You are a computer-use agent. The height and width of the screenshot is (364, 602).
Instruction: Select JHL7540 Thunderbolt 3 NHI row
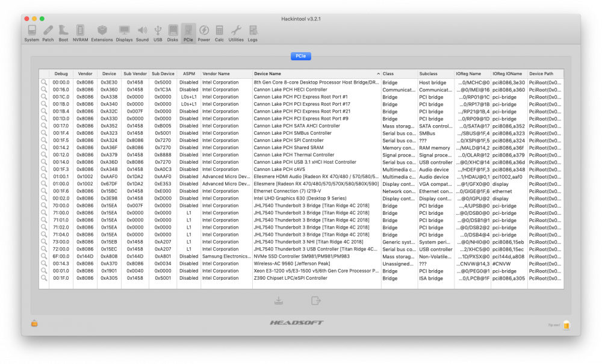[301, 242]
